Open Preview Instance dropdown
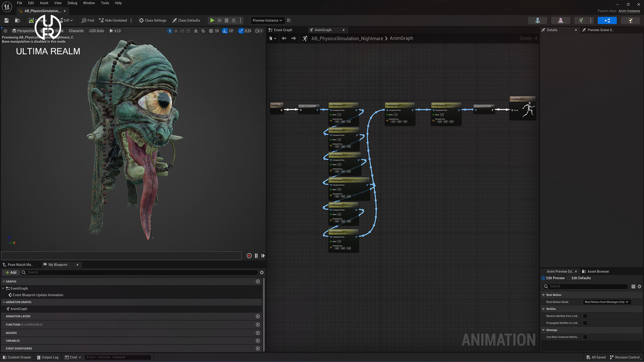 tap(267, 20)
